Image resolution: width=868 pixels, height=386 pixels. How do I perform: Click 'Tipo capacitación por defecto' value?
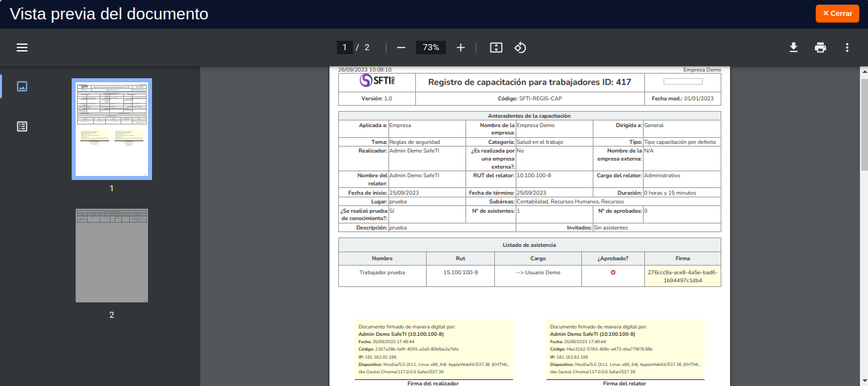point(680,142)
